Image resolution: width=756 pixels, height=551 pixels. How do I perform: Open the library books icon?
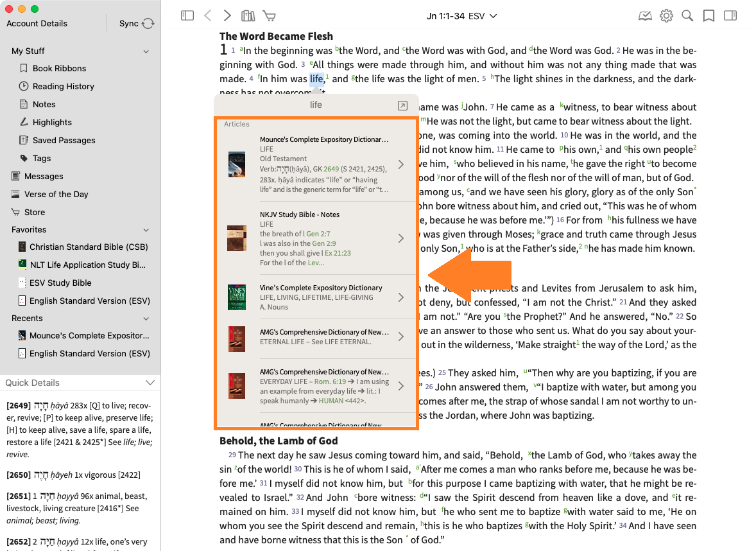click(x=248, y=16)
